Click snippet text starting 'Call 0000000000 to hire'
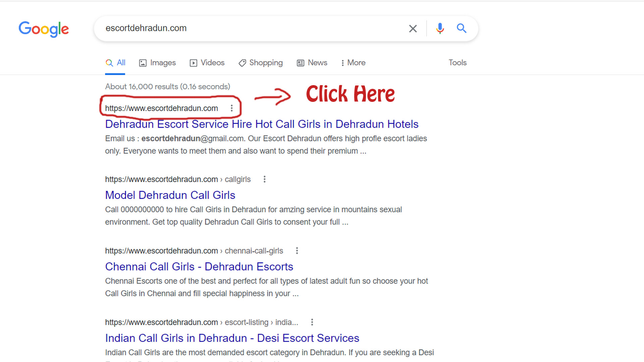Viewport: 644px width, 362px height. 254,216
